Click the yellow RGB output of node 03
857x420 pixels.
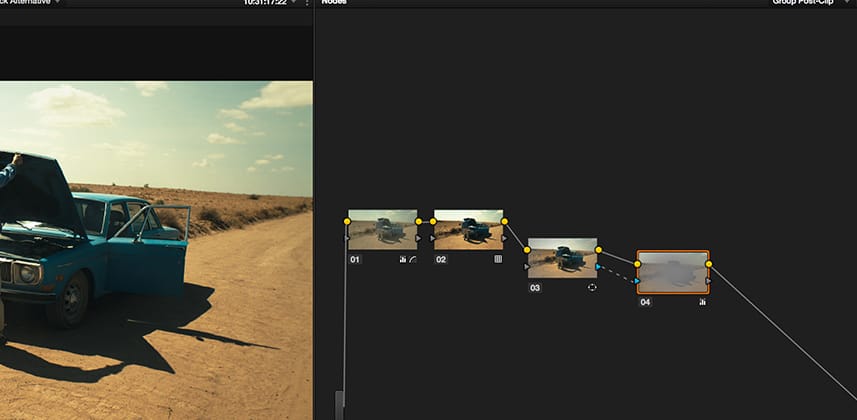click(598, 250)
